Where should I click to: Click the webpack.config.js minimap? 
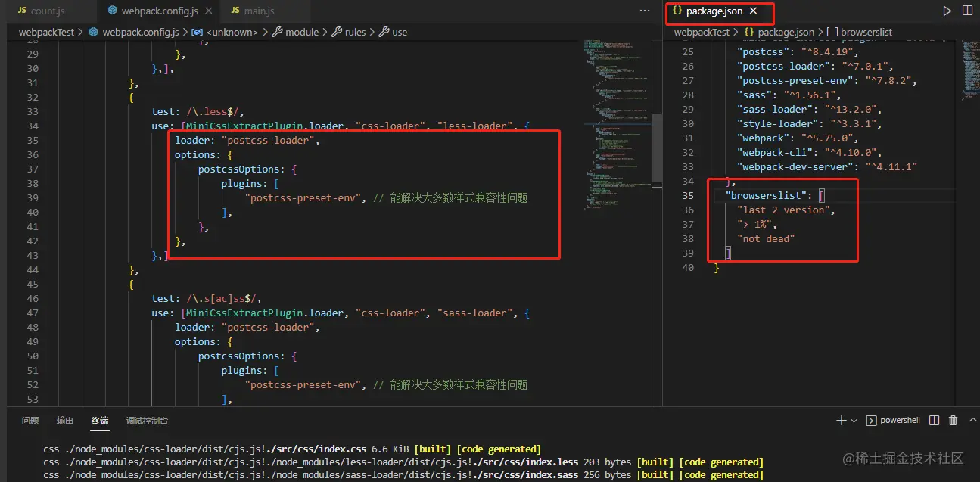tap(617, 125)
